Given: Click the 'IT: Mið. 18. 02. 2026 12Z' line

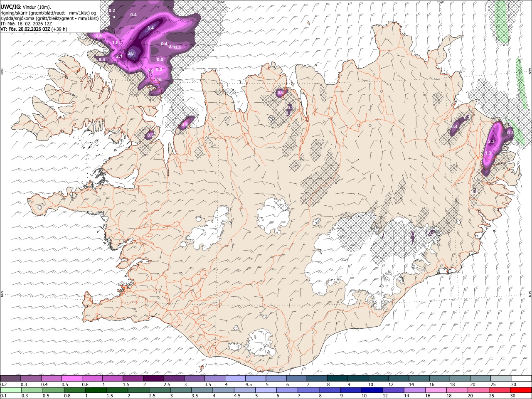Looking at the screenshot, I should 26,24.
